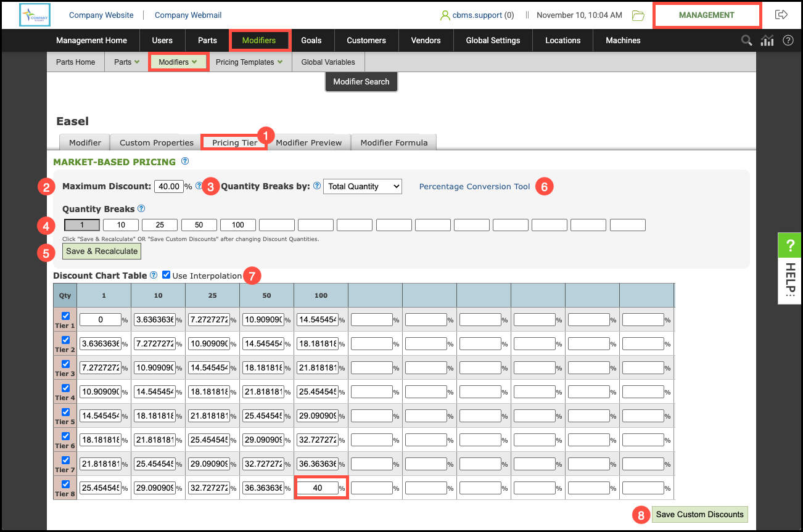
Task: Click quantity break field containing 25
Action: (x=160, y=225)
